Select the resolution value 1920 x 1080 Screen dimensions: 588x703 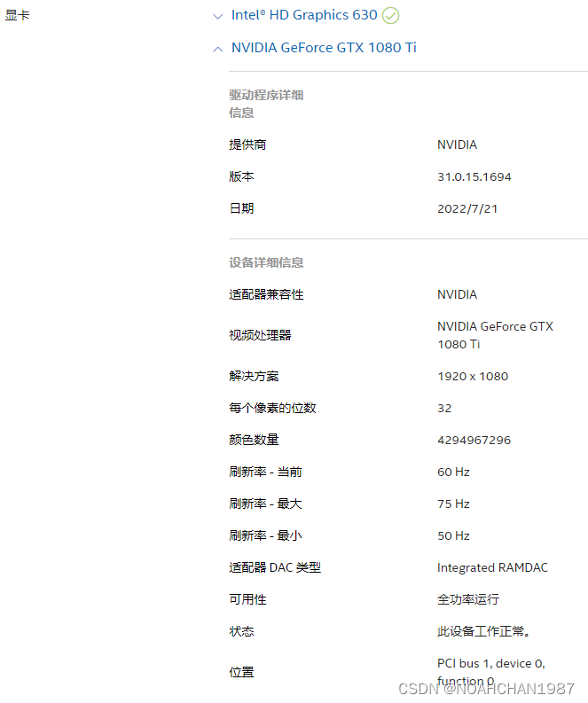tap(473, 377)
